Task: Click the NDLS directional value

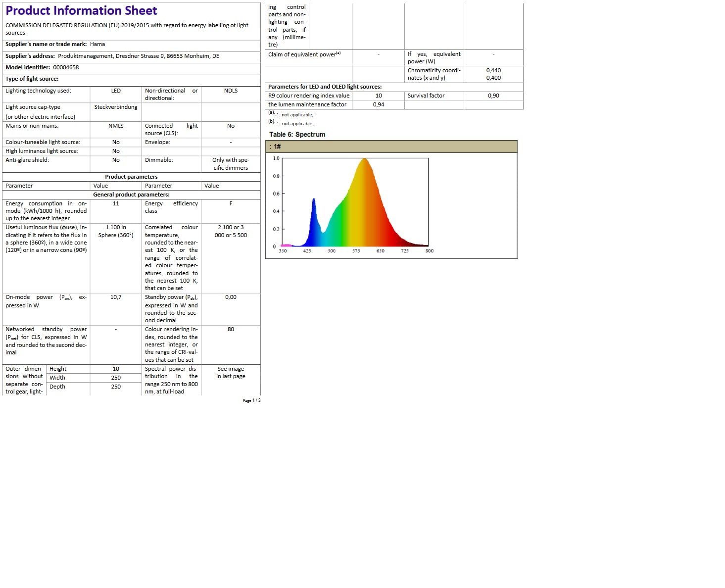Action: pyautogui.click(x=231, y=91)
